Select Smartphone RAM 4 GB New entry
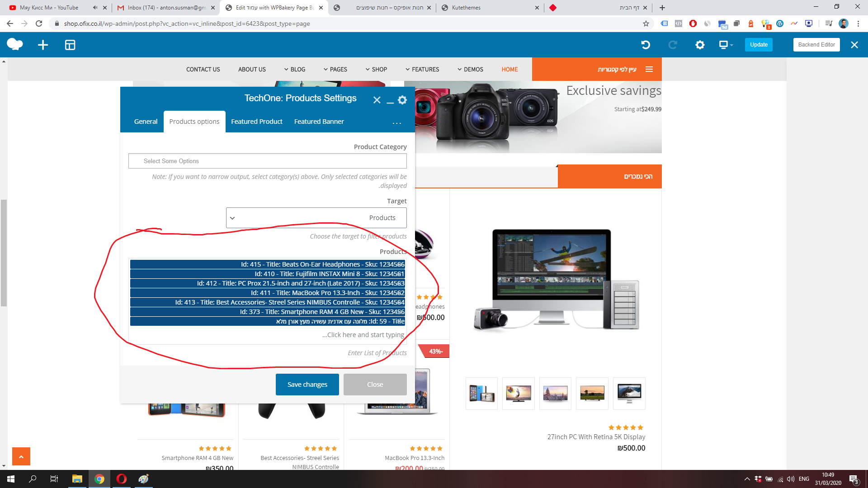The width and height of the screenshot is (868, 488). tap(268, 312)
